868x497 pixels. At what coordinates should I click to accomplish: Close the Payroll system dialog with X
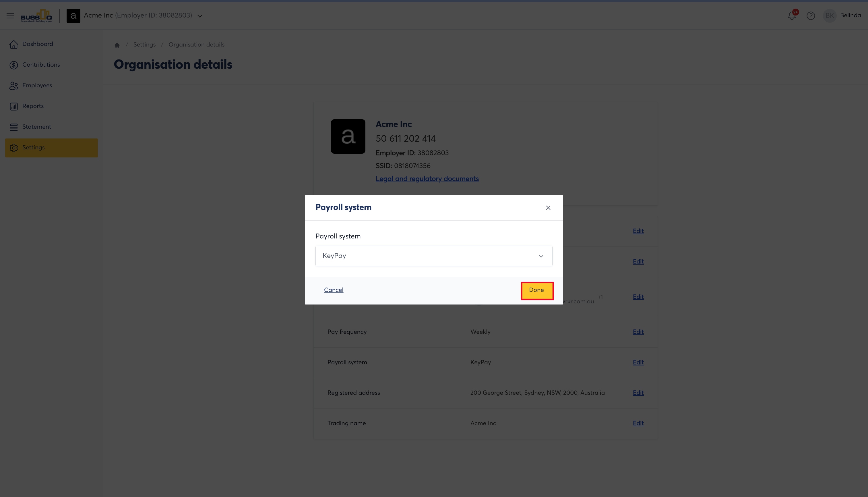tap(548, 208)
